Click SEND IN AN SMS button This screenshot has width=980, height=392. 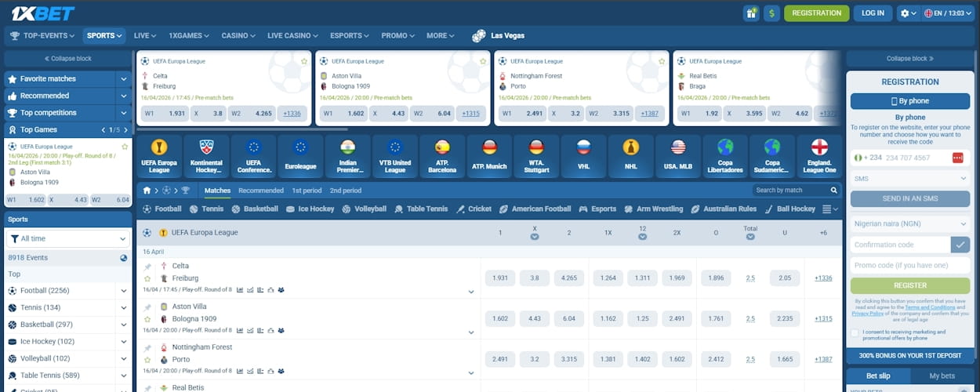pyautogui.click(x=910, y=199)
